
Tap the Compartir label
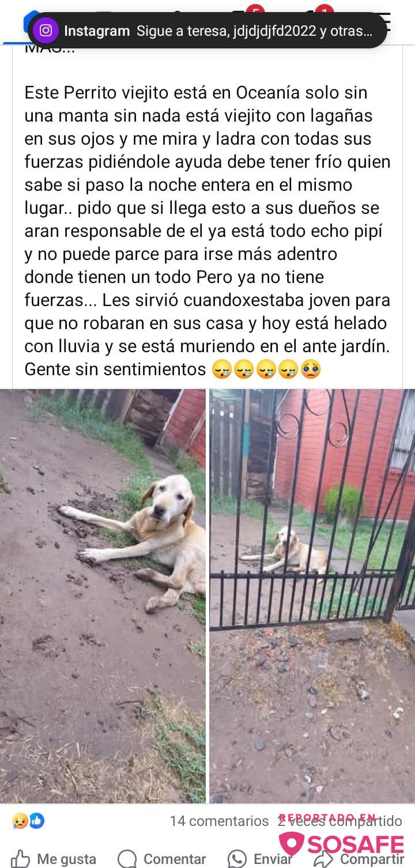click(x=372, y=859)
